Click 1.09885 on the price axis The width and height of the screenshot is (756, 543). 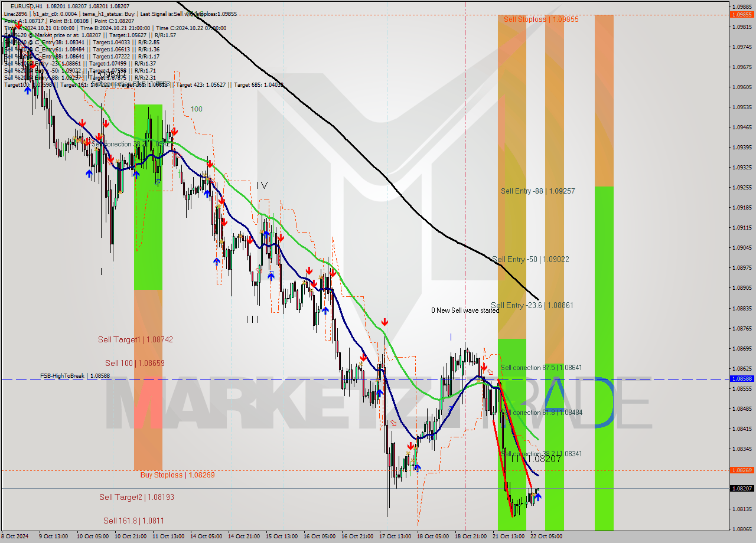tap(742, 6)
